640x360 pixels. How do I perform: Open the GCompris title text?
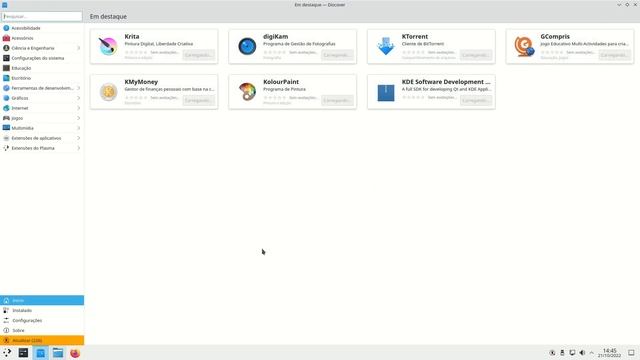pyautogui.click(x=555, y=36)
